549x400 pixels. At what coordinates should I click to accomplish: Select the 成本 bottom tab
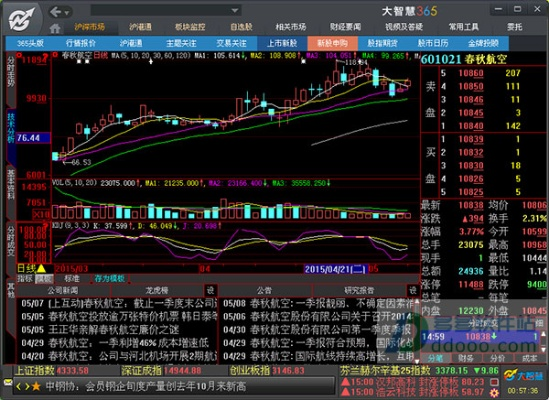click(529, 358)
